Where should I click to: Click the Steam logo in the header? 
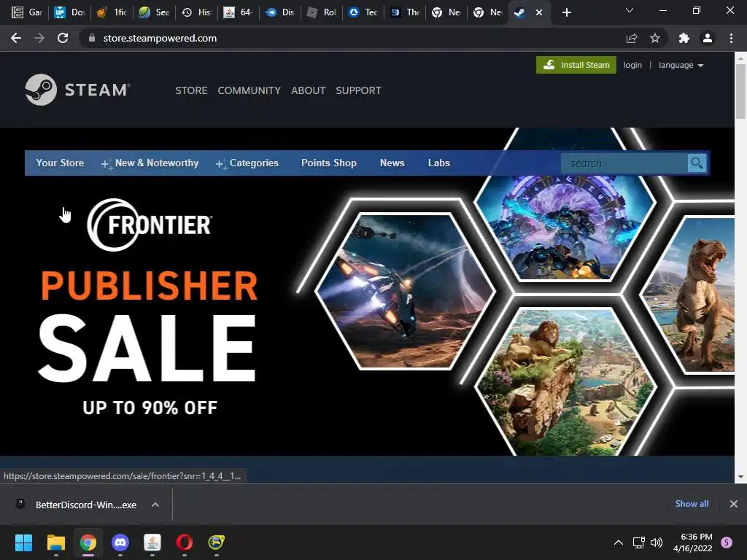(77, 90)
